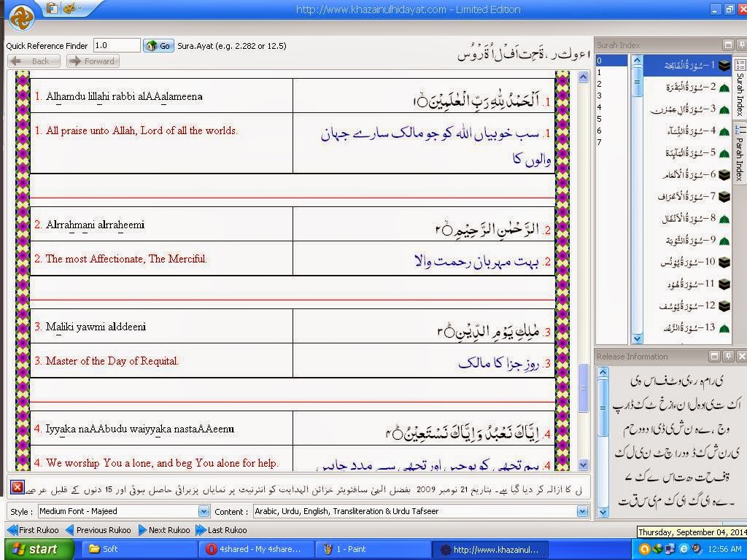747x560 pixels.
Task: Jump to Last Rukoo
Action: point(222,530)
